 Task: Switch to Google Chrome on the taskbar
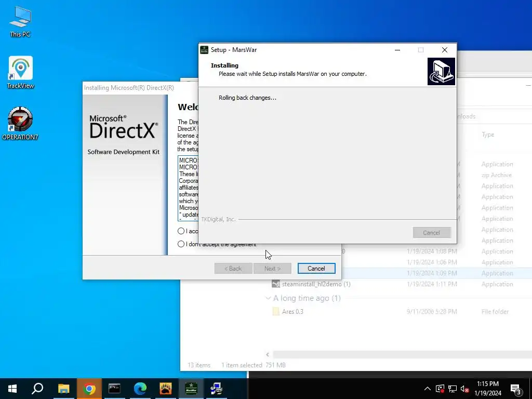coord(89,389)
